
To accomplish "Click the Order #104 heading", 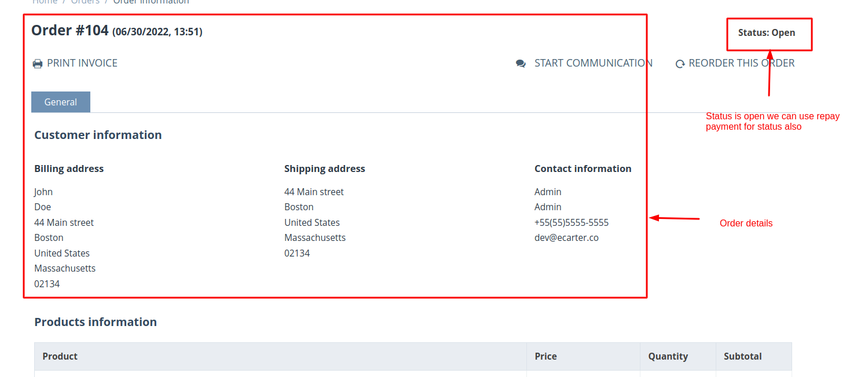I will tap(70, 31).
